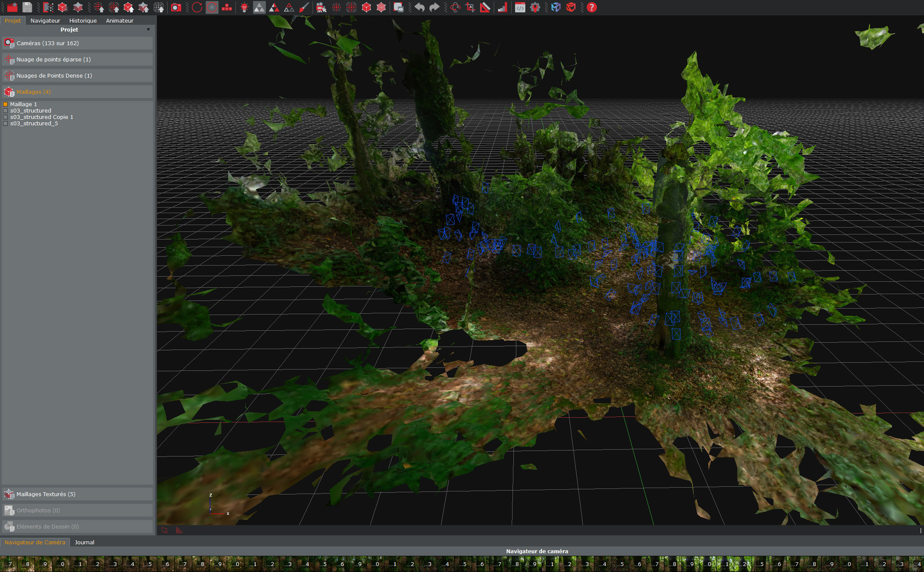The width and height of the screenshot is (924, 572).
Task: Toggle the light bulb lighting icon
Action: (x=244, y=7)
